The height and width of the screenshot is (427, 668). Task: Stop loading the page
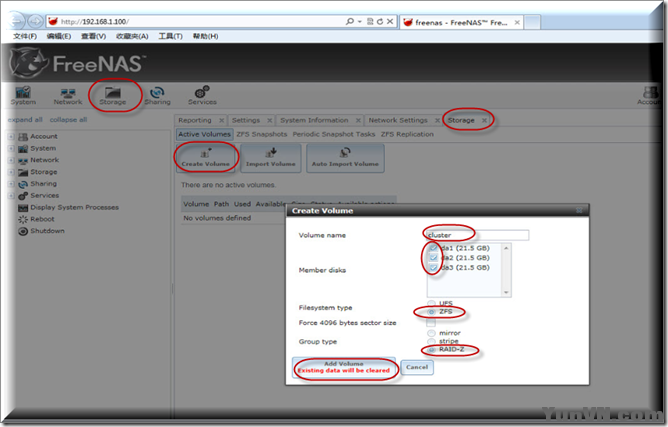390,21
